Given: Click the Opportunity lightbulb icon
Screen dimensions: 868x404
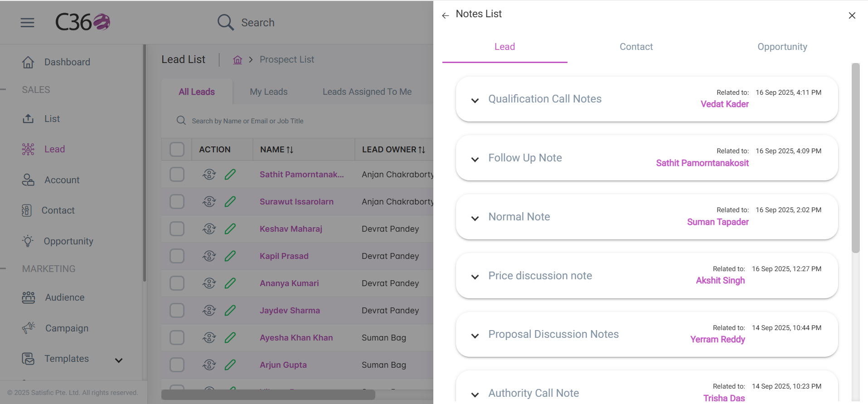Looking at the screenshot, I should [28, 241].
